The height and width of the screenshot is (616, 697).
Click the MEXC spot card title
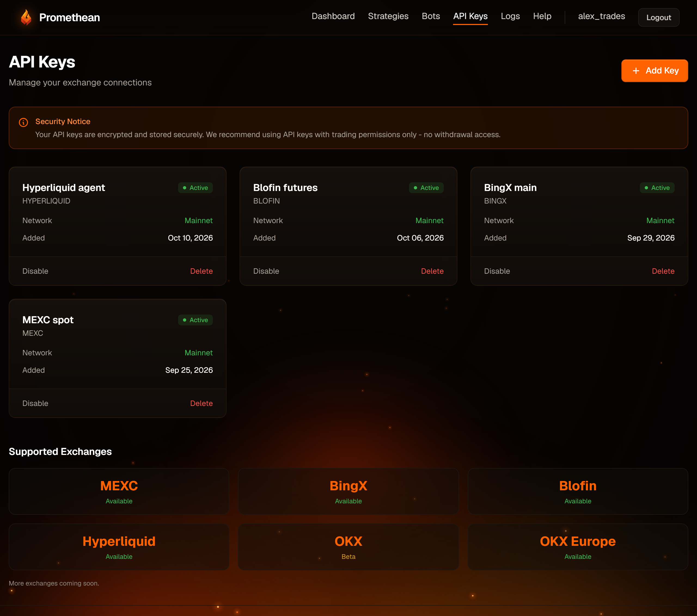point(48,320)
